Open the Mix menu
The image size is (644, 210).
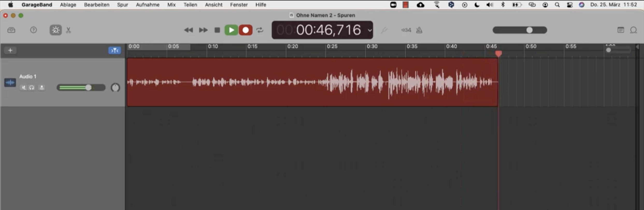tap(171, 5)
